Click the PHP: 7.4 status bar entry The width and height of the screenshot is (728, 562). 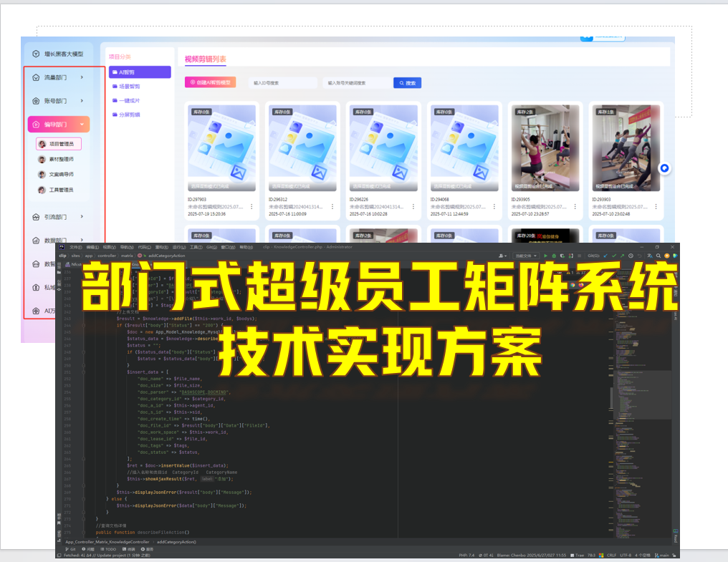(x=466, y=555)
